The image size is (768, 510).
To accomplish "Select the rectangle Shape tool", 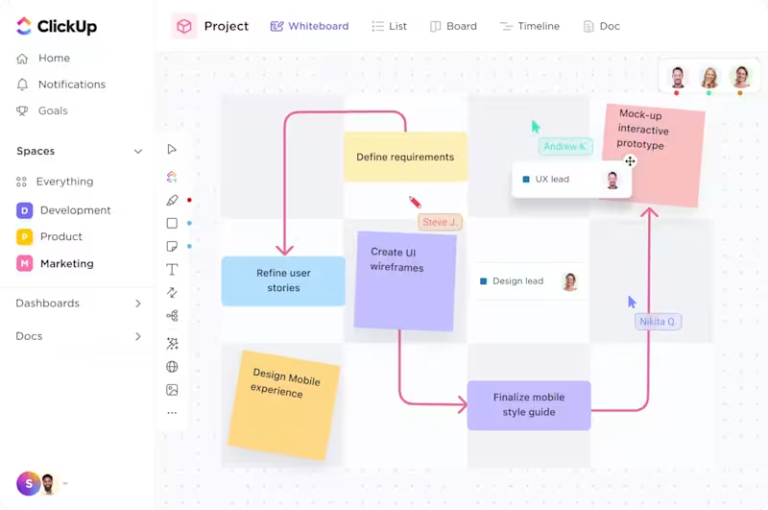I will point(172,223).
